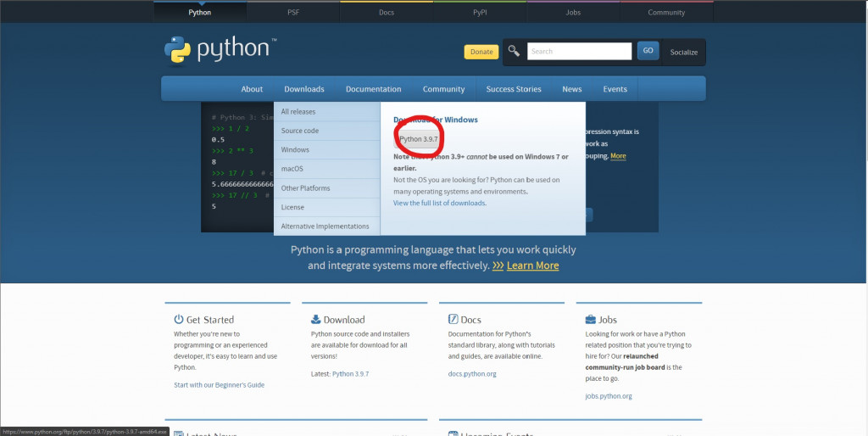
Task: Open the Python top-level site tab
Action: pyautogui.click(x=200, y=12)
